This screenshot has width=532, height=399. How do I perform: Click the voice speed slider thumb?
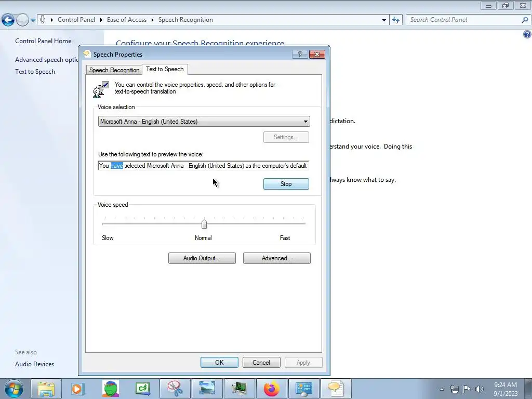click(x=204, y=224)
